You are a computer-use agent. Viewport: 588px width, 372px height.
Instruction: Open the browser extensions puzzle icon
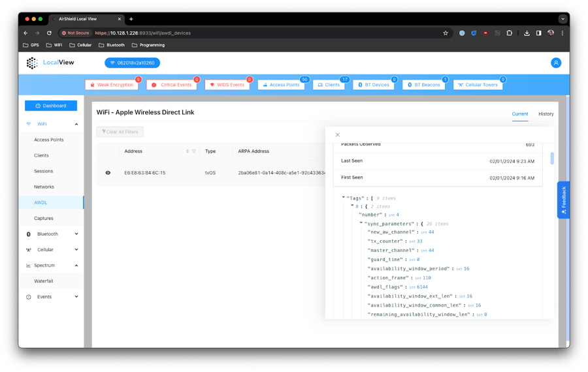(509, 33)
